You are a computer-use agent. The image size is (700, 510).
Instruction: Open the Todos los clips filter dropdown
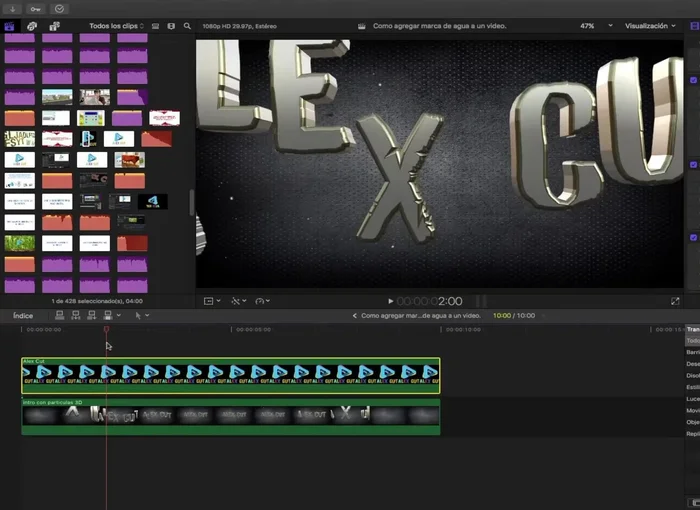[x=116, y=25]
